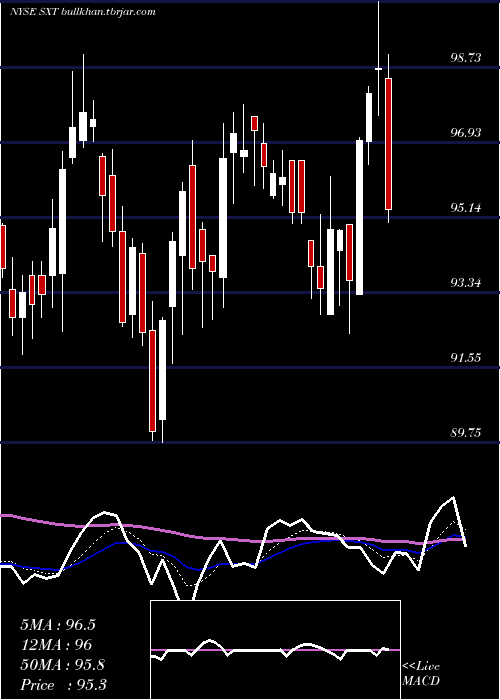Click the 12MA : 96 readout
Screen dimensions: 500x700
coord(56,645)
